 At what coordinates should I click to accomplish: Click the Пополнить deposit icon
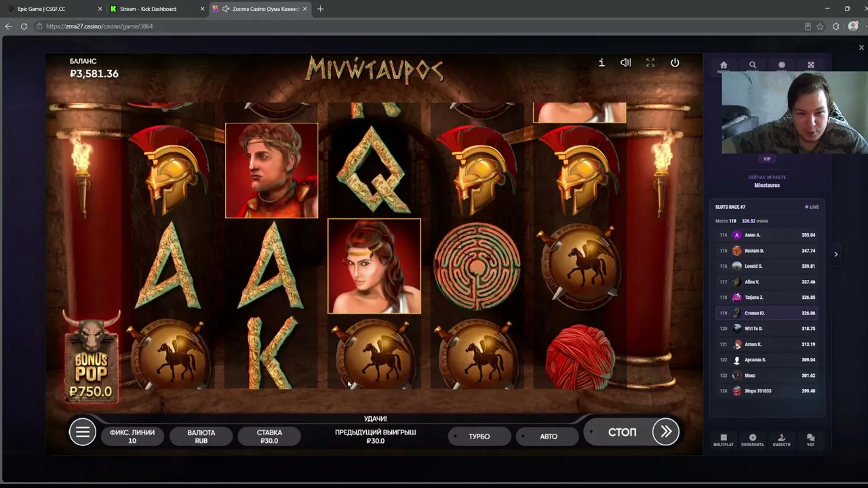(753, 440)
